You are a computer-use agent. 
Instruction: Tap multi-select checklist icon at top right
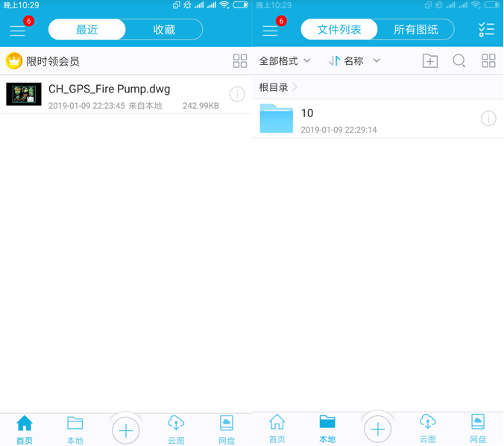pos(486,30)
